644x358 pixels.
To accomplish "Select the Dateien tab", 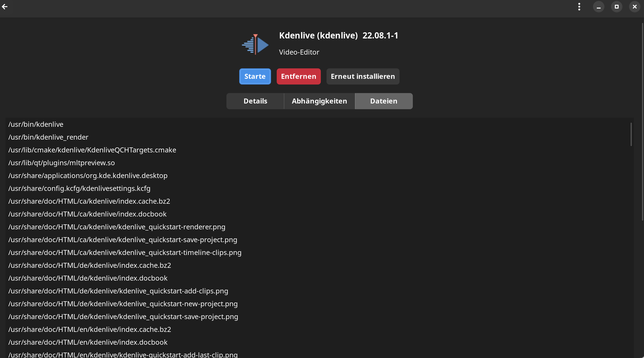I will [x=383, y=101].
